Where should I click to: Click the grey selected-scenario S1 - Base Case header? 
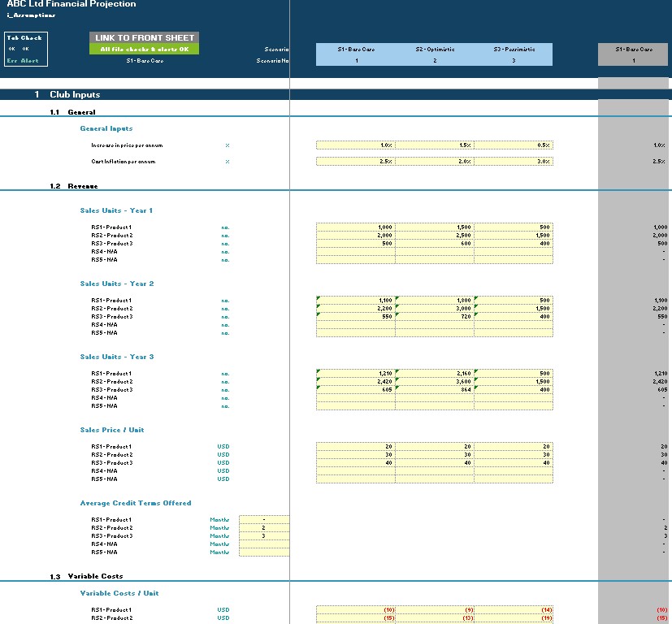click(633, 50)
